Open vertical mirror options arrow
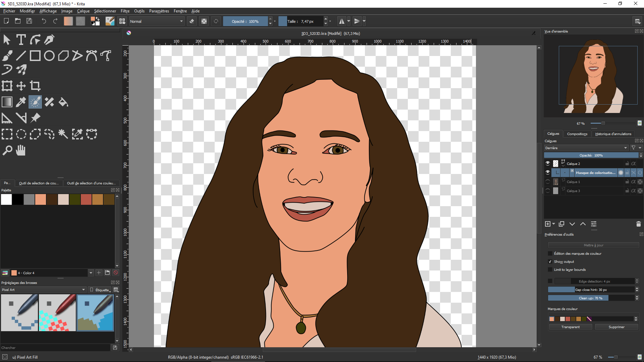 pos(364,21)
